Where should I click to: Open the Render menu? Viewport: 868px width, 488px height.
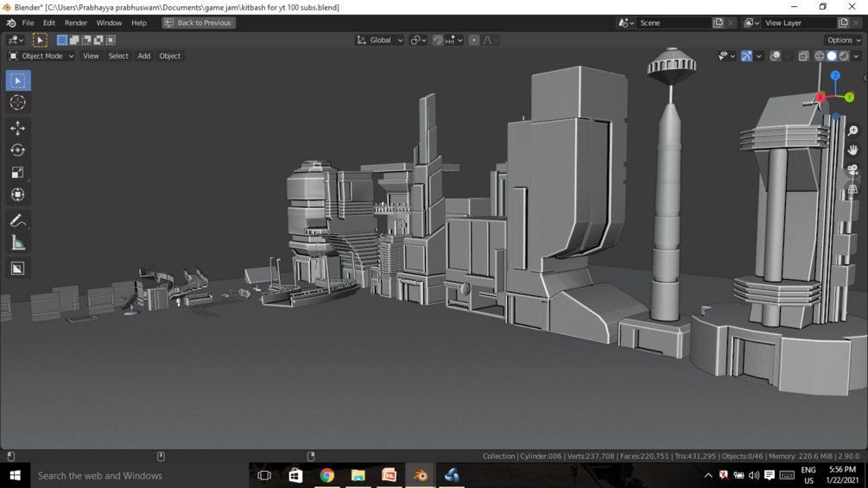pyautogui.click(x=76, y=23)
